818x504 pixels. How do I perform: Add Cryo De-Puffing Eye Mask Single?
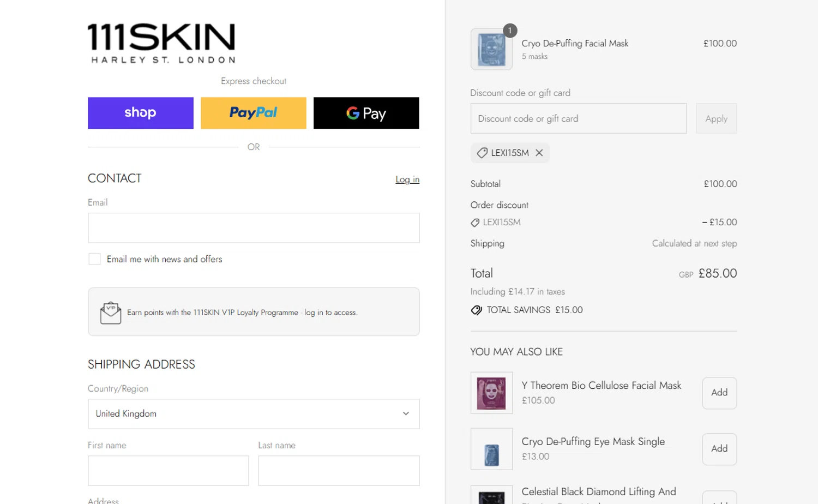pos(719,449)
